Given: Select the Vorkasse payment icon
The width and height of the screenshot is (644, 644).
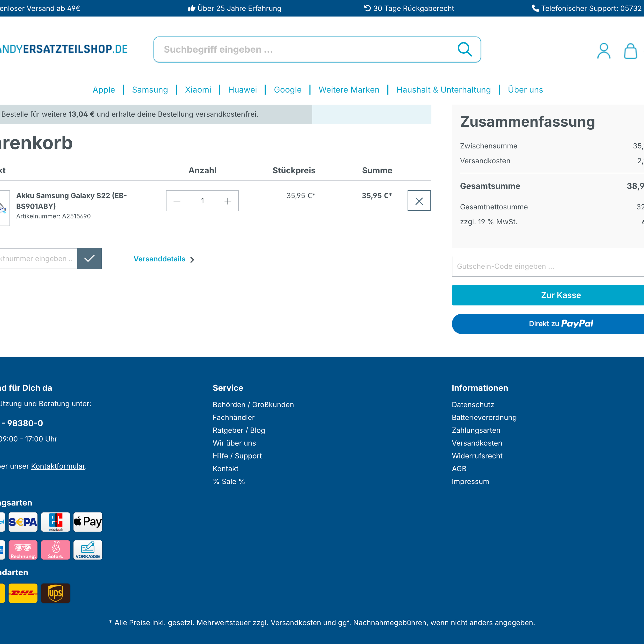Looking at the screenshot, I should [x=88, y=550].
